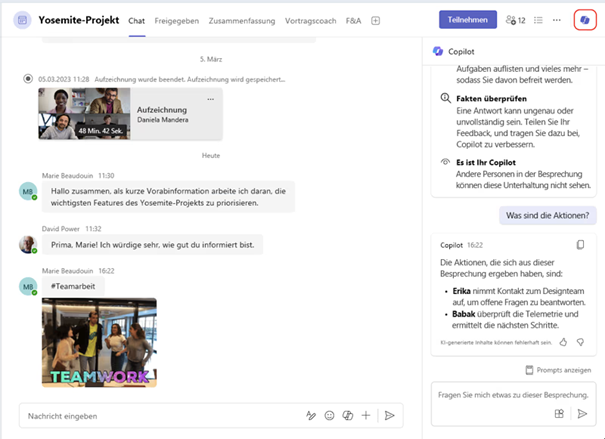
Task: Open the participants list showing 12
Action: (x=516, y=20)
